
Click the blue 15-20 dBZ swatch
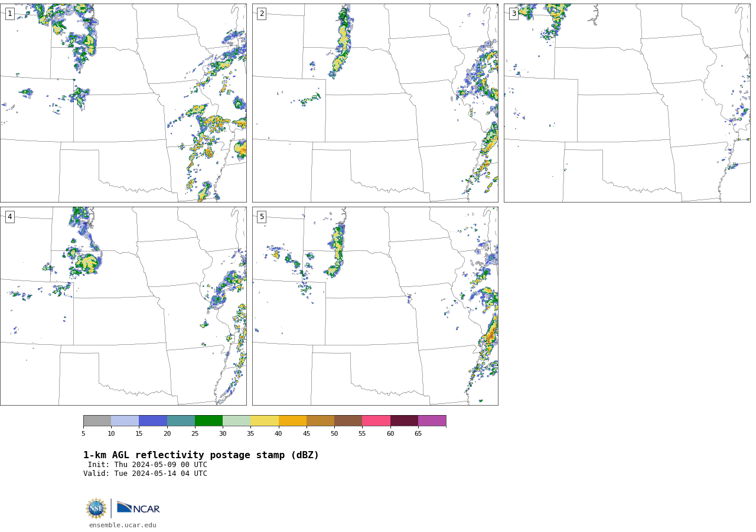pos(153,420)
